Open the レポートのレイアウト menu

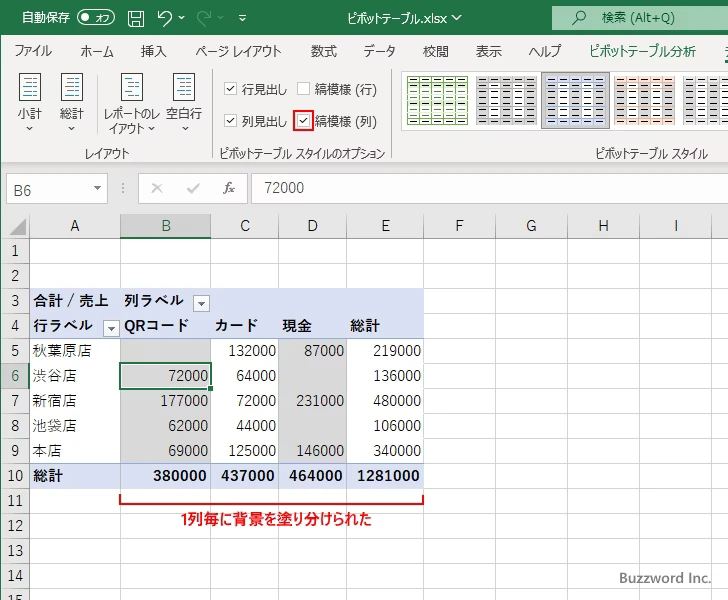point(131,103)
